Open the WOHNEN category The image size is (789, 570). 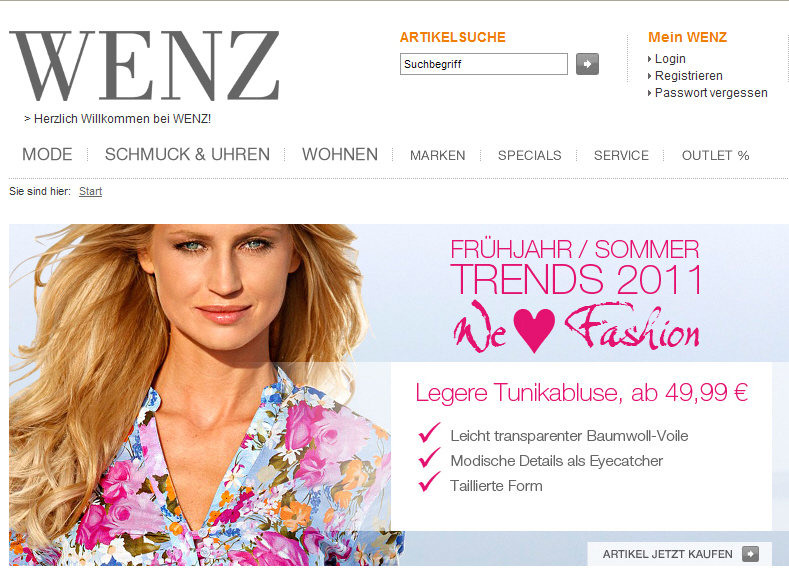coord(340,154)
